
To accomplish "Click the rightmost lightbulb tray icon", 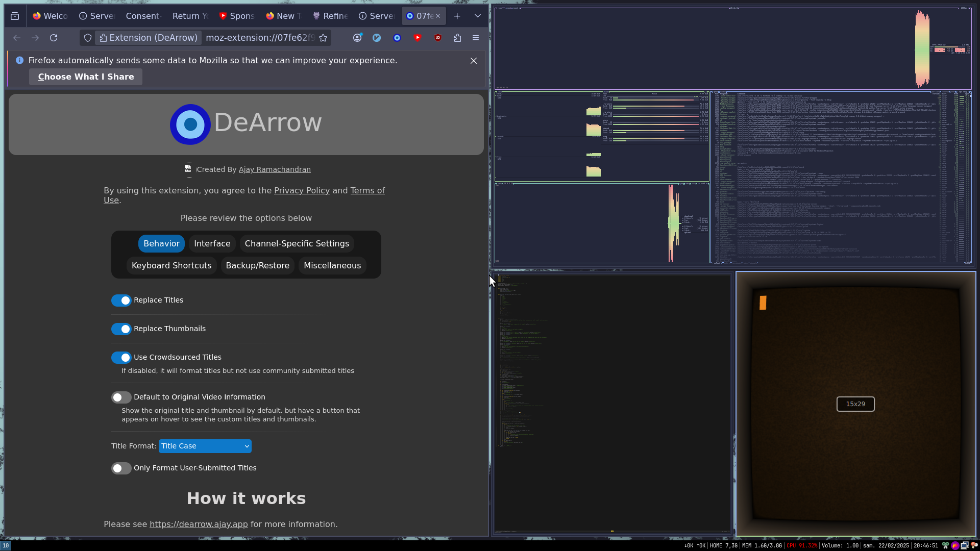I will [x=974, y=545].
